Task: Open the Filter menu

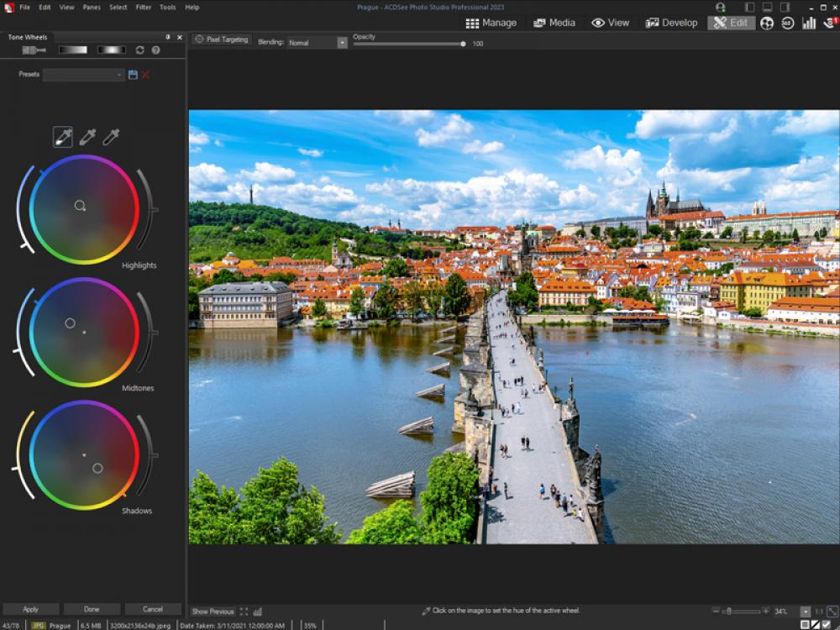Action: click(x=142, y=6)
